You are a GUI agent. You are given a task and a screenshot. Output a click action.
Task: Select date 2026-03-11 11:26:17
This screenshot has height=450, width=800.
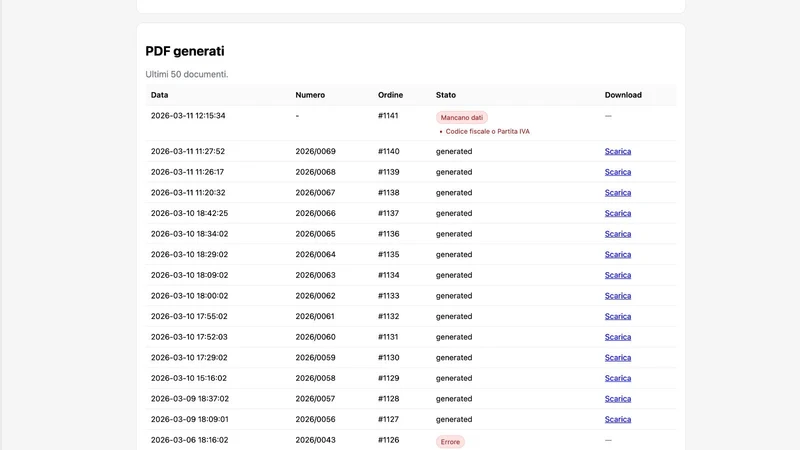pos(187,172)
